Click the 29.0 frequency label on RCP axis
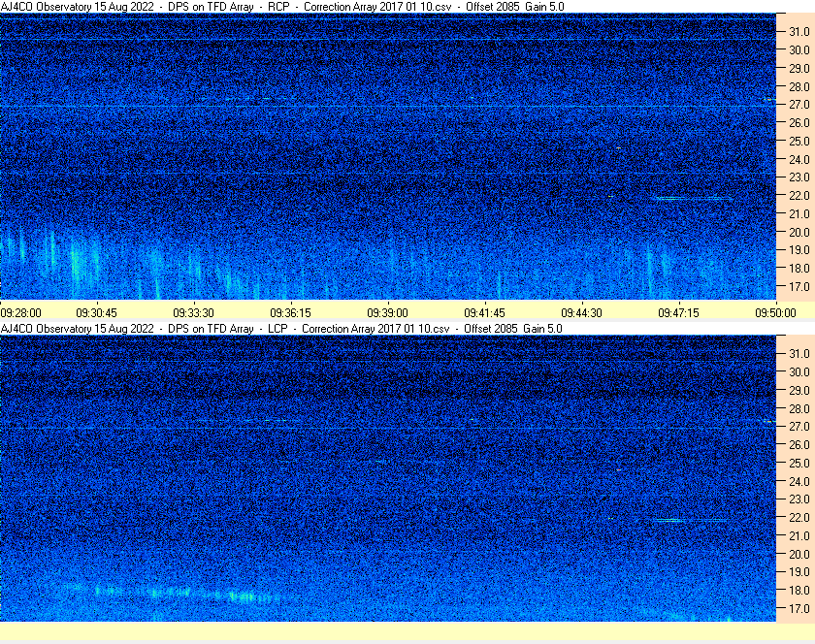The width and height of the screenshot is (815, 644). (799, 68)
